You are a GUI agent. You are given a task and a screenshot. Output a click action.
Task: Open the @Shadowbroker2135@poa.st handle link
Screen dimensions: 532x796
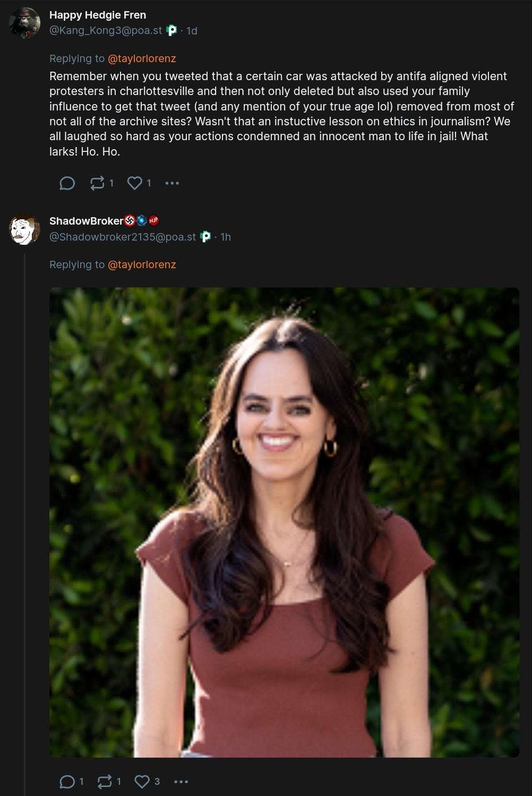(123, 237)
